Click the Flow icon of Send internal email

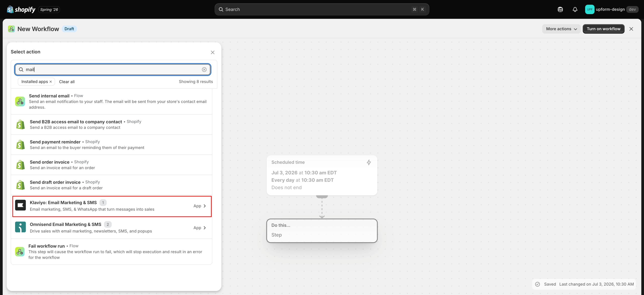[x=20, y=102]
